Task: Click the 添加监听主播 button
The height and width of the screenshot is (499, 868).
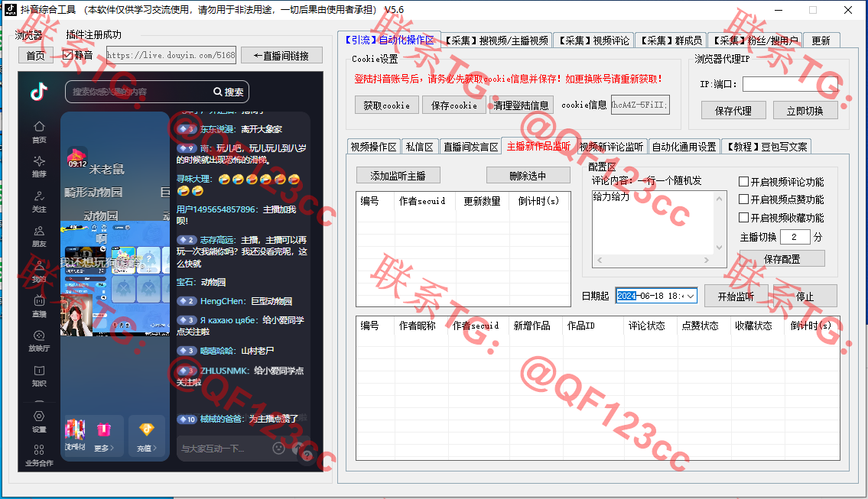Action: [x=398, y=175]
